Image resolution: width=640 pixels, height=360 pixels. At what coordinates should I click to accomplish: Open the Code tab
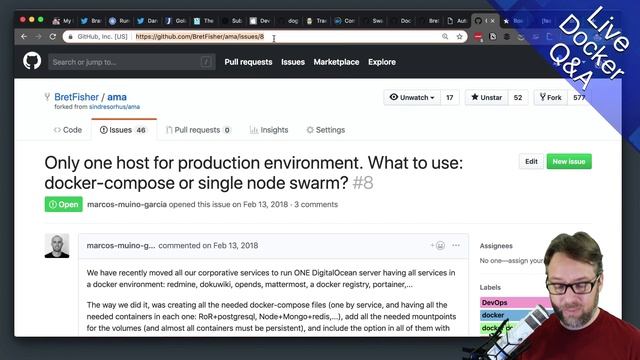[68, 130]
